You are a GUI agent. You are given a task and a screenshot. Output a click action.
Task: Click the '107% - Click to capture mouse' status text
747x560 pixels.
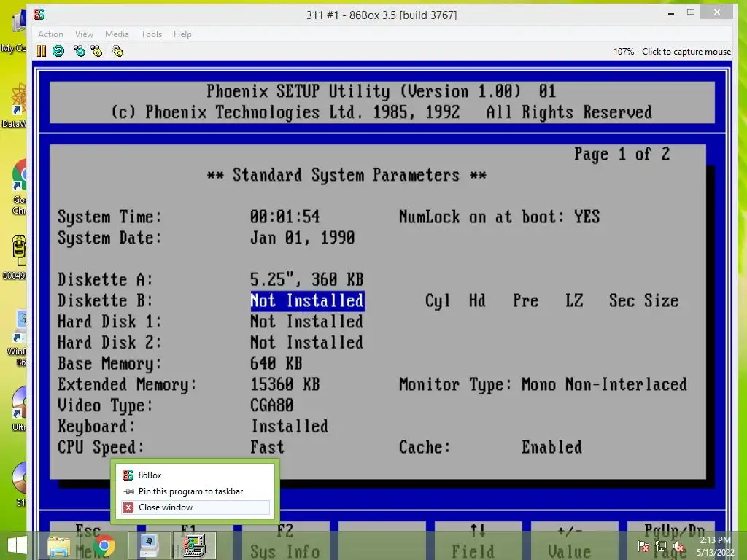click(x=672, y=52)
